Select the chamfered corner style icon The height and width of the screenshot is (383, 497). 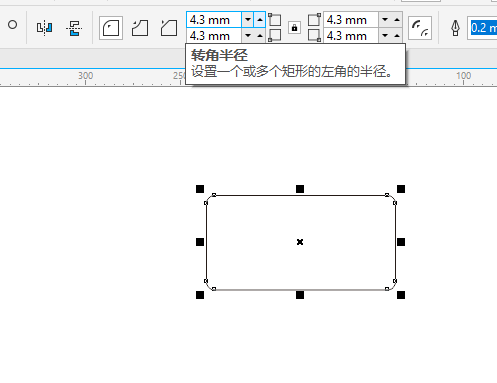point(169,28)
